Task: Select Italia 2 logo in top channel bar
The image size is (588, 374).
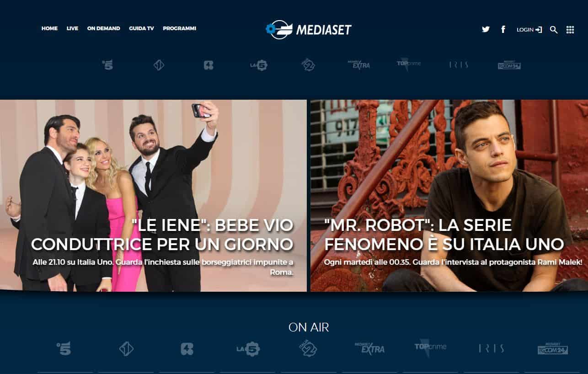Action: click(309, 65)
